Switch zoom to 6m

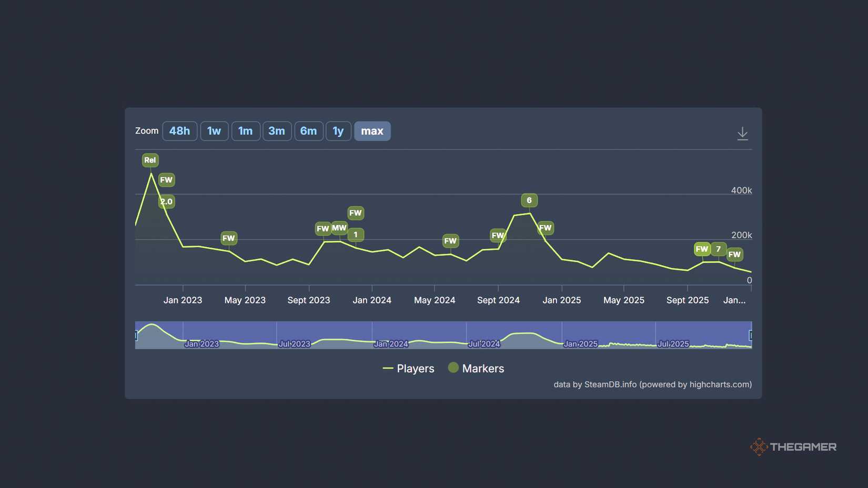309,131
